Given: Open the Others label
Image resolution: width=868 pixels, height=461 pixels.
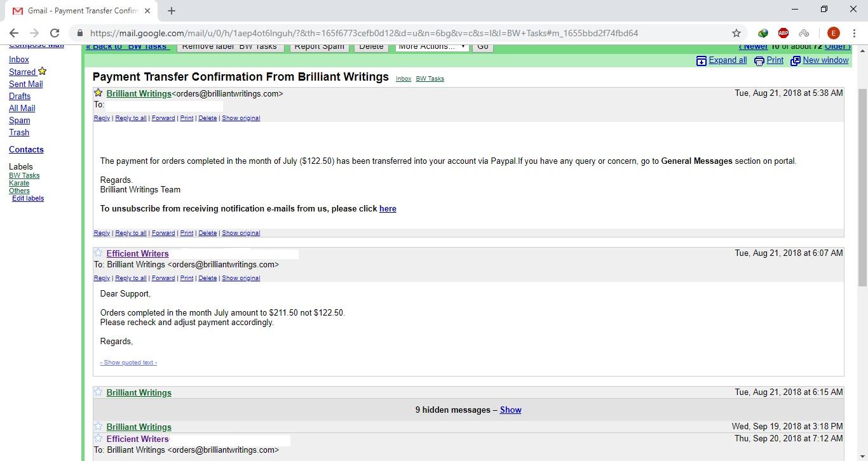Looking at the screenshot, I should click(x=19, y=190).
